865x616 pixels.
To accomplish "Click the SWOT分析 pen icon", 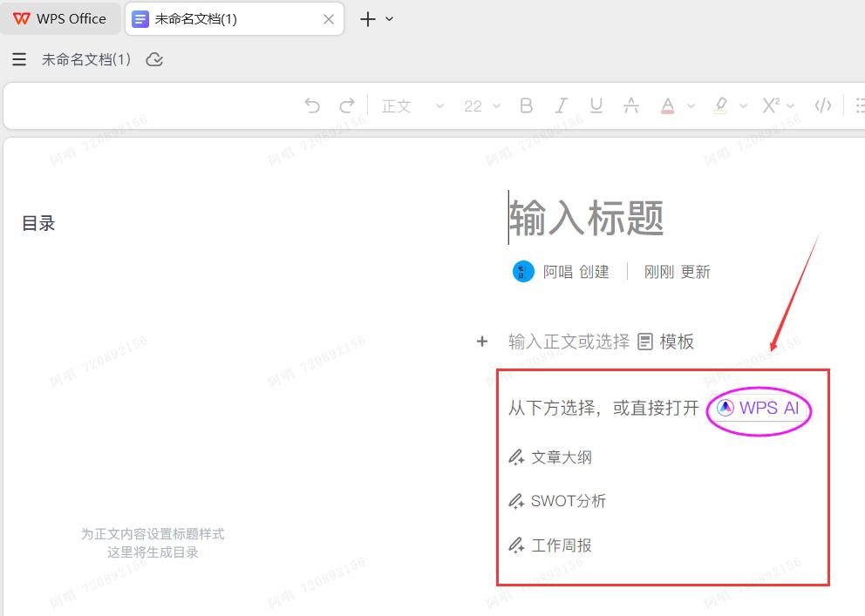I will coord(514,501).
